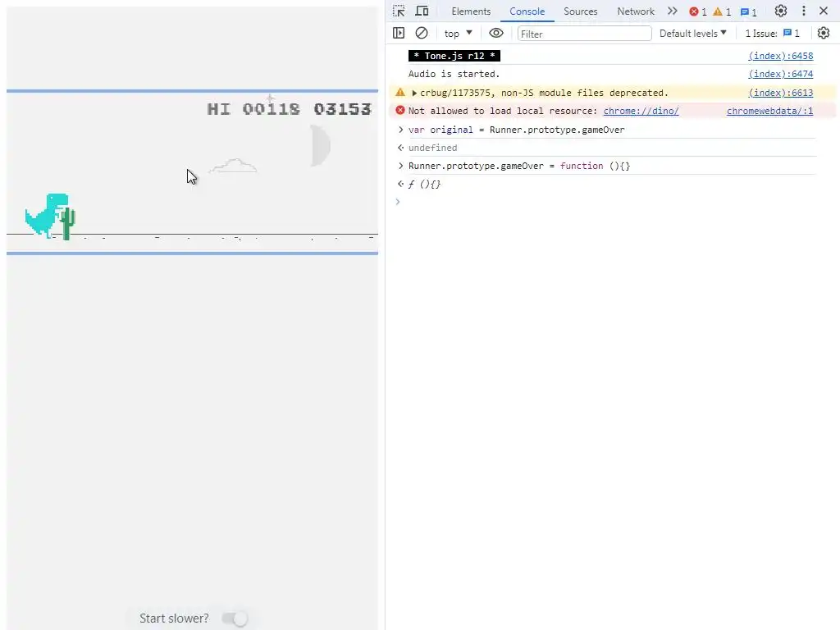
Task: Open the Network tab
Action: (x=636, y=11)
